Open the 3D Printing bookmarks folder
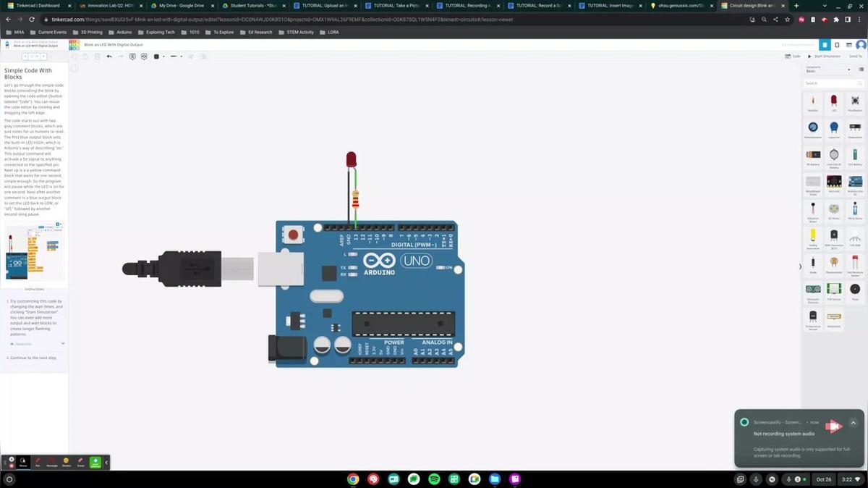This screenshot has height=488, width=868. coord(88,32)
